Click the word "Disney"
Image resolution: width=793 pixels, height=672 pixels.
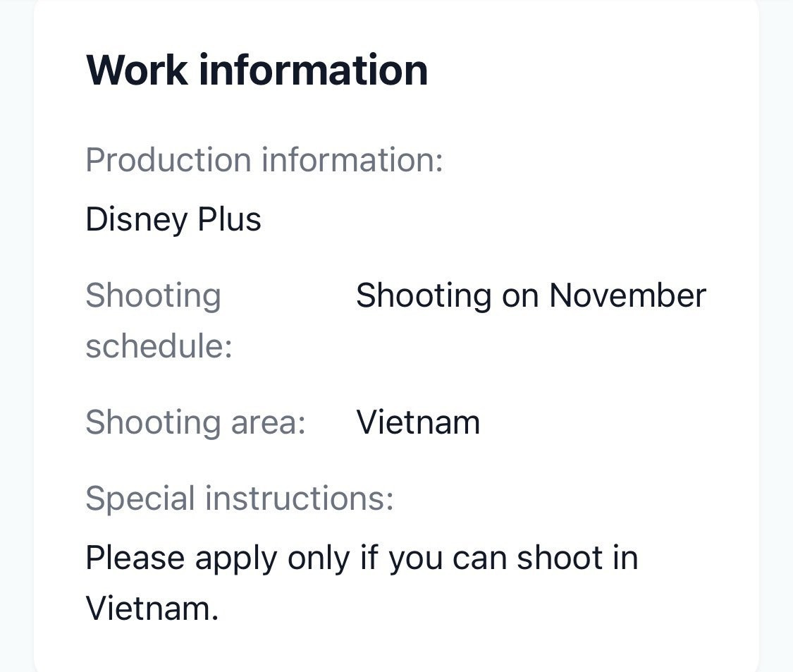point(137,219)
